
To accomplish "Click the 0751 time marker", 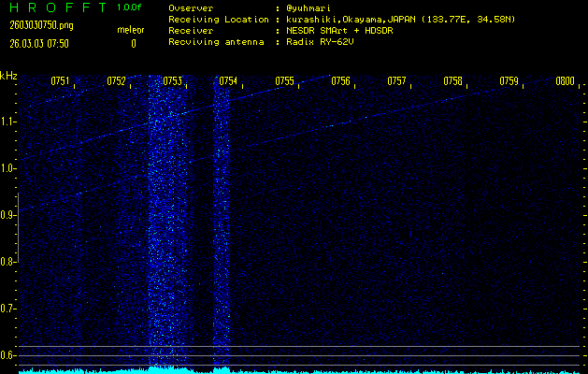I will [x=60, y=81].
